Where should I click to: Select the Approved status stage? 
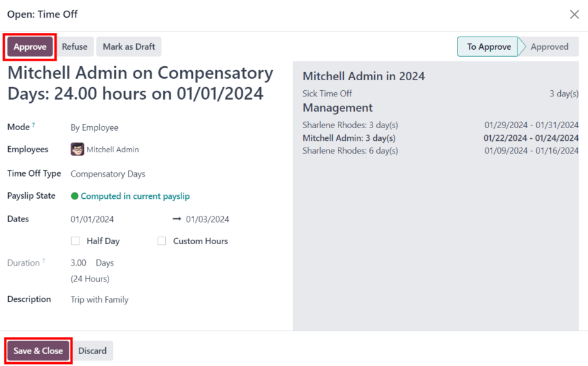point(549,47)
